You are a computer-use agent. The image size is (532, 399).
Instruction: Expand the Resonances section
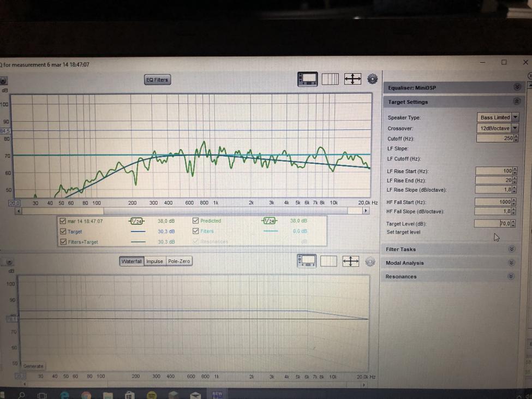511,276
